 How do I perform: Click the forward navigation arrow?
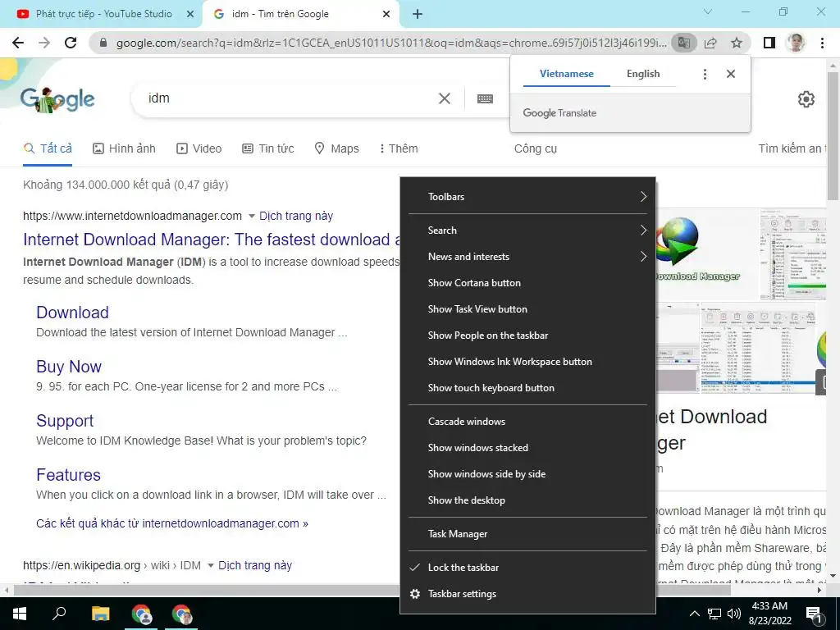pos(44,43)
